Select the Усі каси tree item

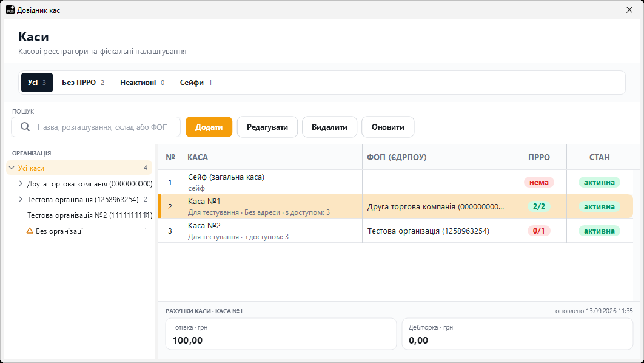tap(79, 168)
